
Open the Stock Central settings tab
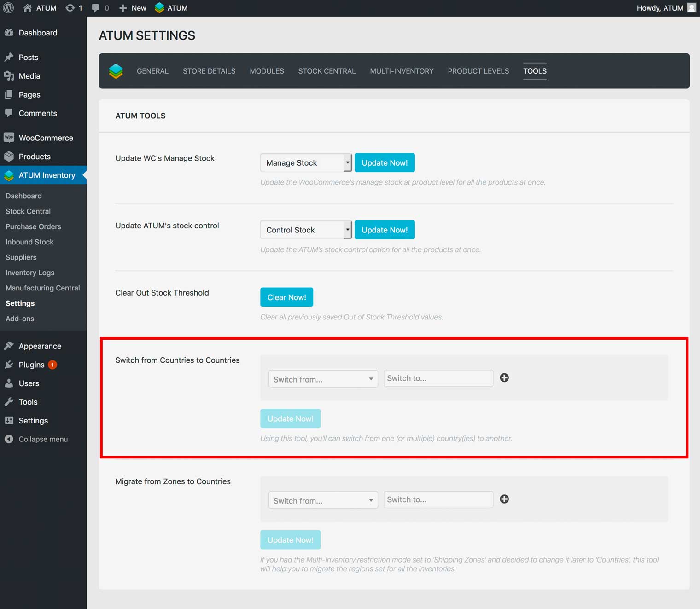(327, 71)
